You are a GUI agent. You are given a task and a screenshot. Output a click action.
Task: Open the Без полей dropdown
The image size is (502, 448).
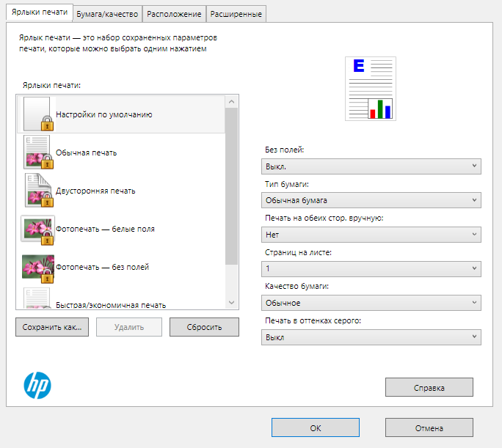(371, 166)
